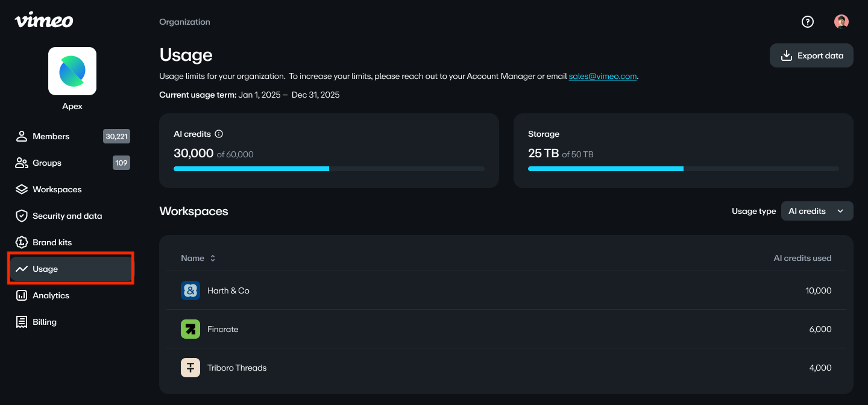868x405 pixels.
Task: Navigate to Workspaces section
Action: tap(57, 189)
